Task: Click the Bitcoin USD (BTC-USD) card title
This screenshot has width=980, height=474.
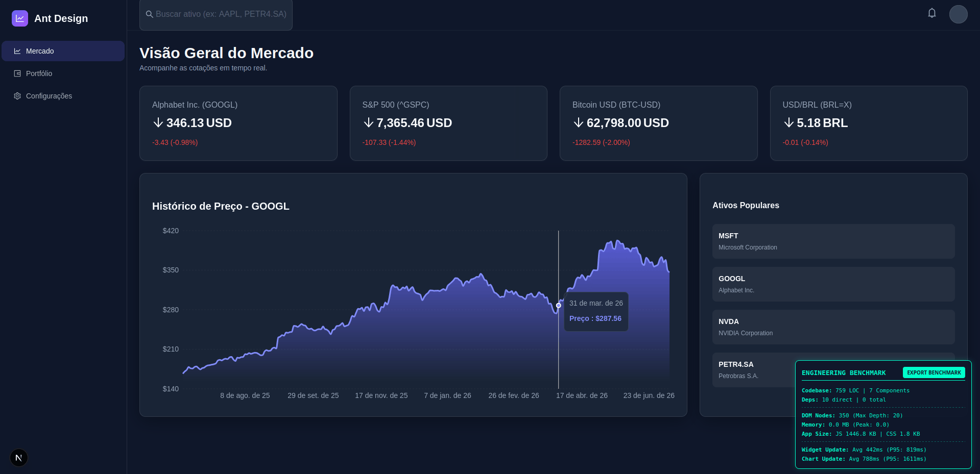Action: (x=616, y=105)
